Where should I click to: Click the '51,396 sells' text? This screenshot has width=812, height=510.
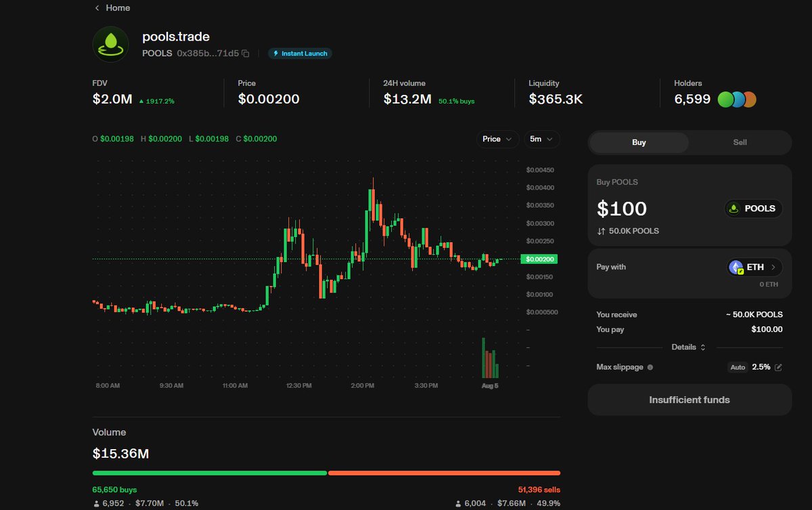click(x=539, y=489)
